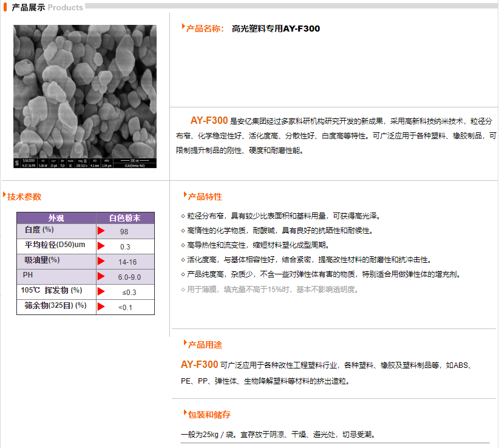Click the average particle size value 0.3

point(125,247)
